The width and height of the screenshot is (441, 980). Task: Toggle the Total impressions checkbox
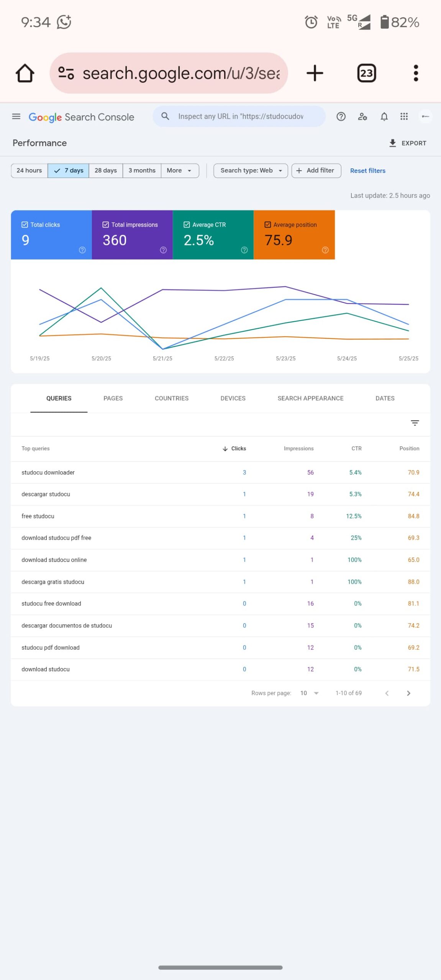[106, 225]
